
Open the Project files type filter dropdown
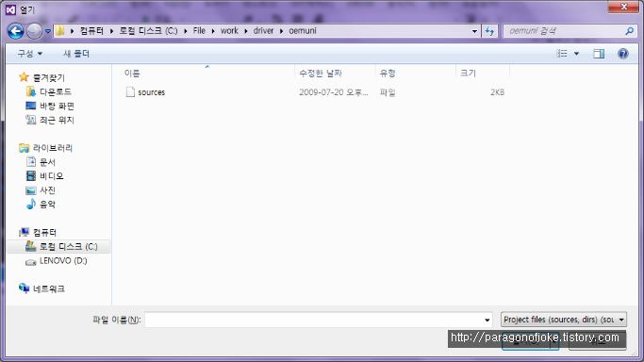click(x=564, y=320)
